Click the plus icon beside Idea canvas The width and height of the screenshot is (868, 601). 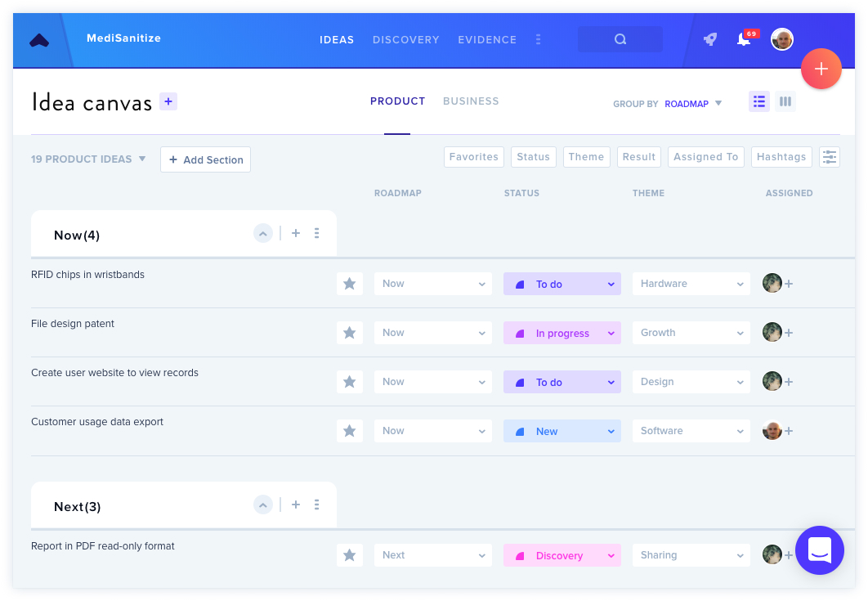[168, 101]
